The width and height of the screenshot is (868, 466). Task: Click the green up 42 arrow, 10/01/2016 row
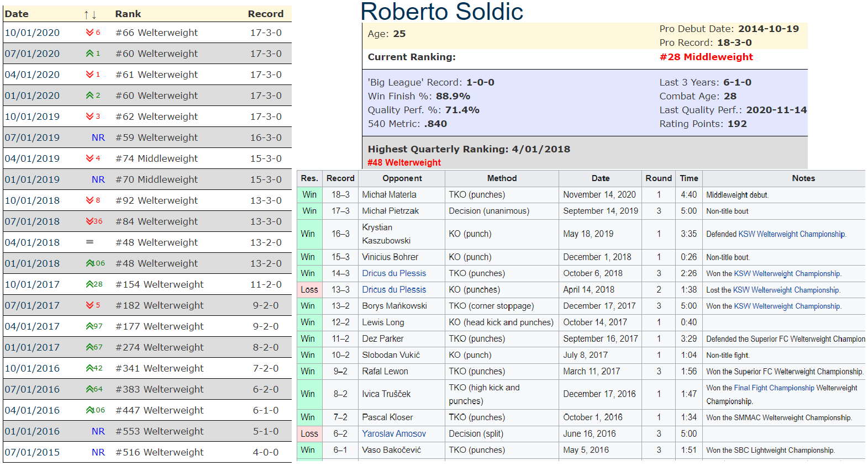[90, 368]
